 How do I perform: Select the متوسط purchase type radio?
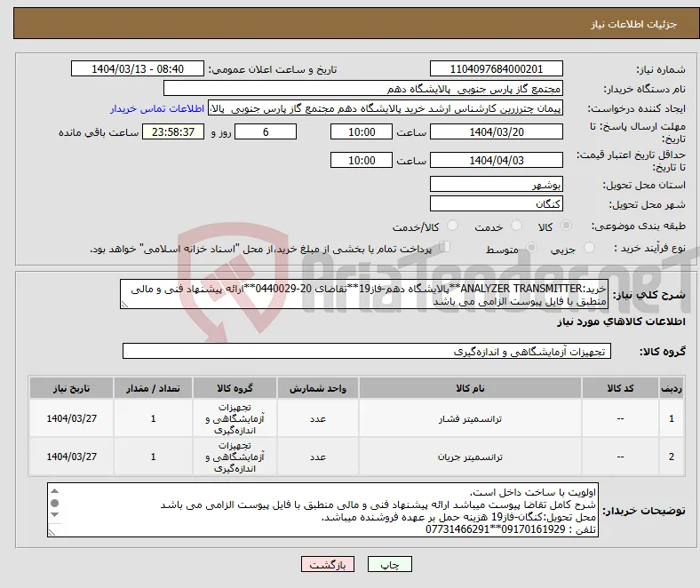(531, 247)
